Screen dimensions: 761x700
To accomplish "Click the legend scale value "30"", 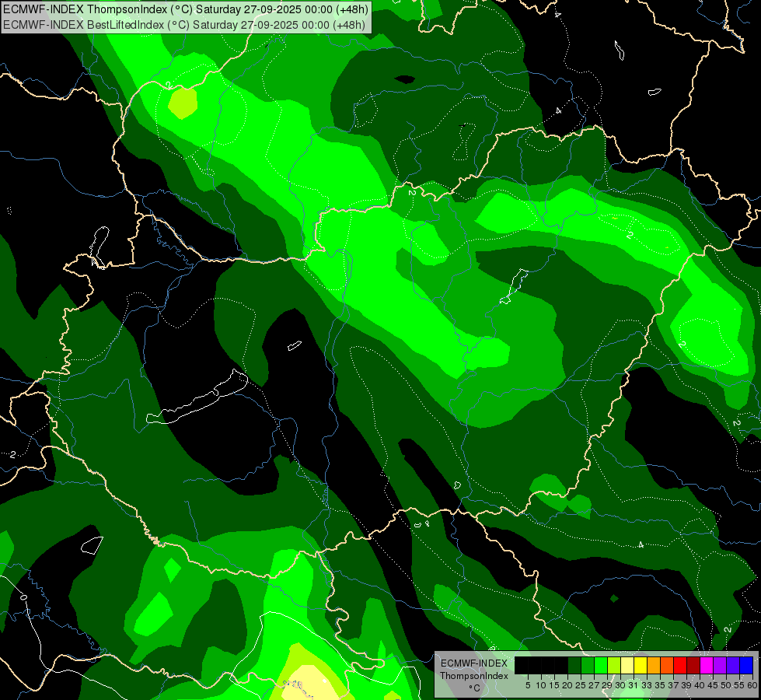I will [620, 685].
